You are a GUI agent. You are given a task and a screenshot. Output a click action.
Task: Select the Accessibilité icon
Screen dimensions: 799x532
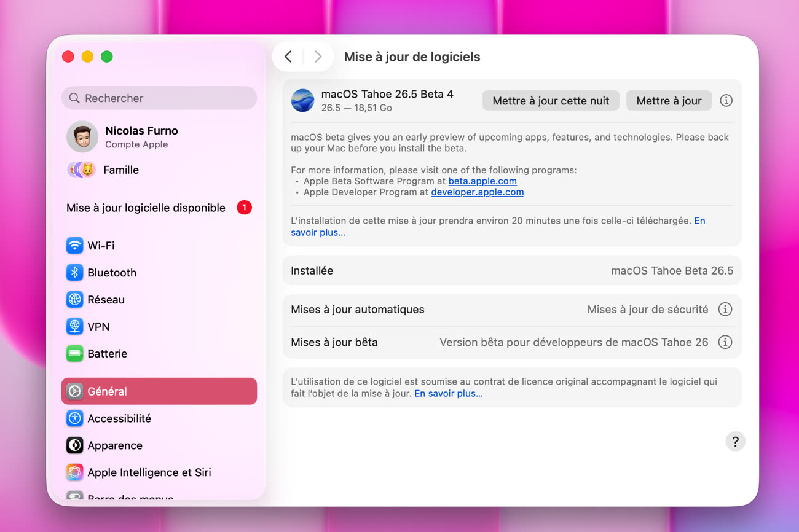74,418
